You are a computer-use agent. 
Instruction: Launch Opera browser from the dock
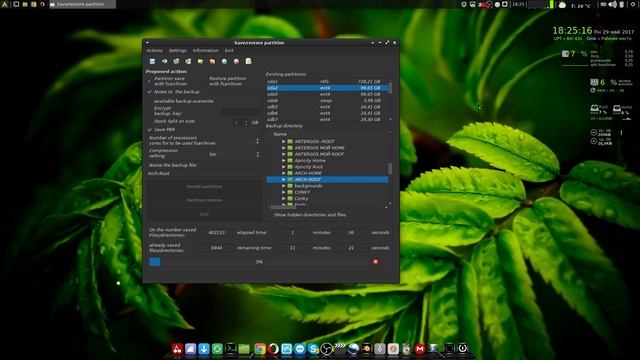(x=273, y=349)
